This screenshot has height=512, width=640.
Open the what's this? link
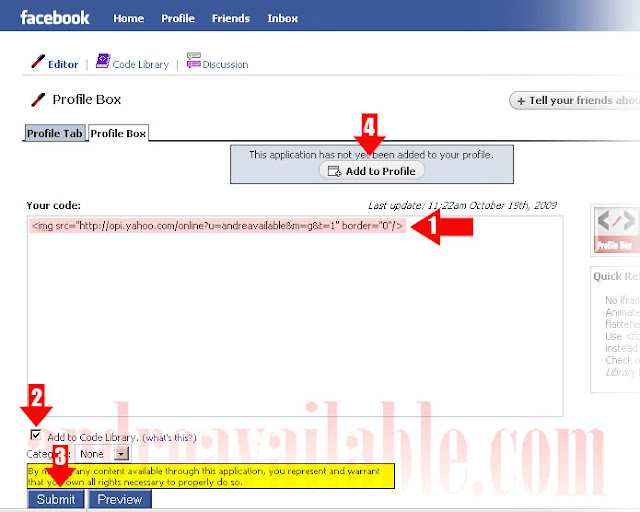(x=169, y=438)
